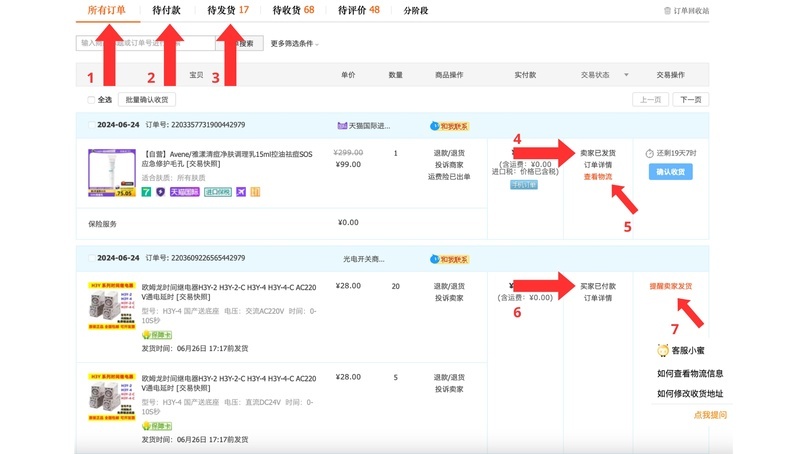
Task: Open relay title link for 直流DC24V item
Action: 229,383
